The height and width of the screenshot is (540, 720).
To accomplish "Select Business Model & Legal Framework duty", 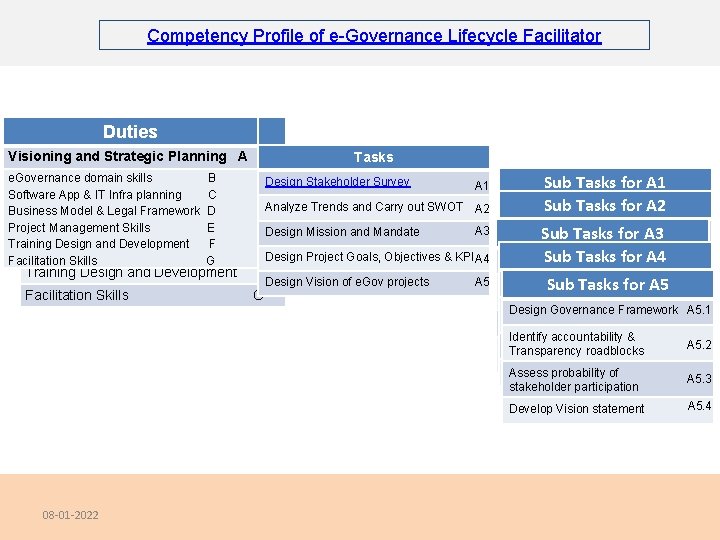I will 112,211.
